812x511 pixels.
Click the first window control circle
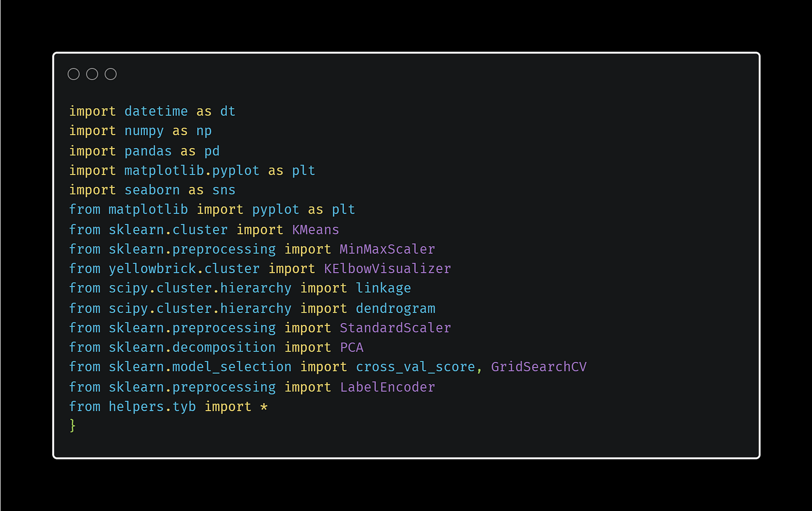click(74, 74)
